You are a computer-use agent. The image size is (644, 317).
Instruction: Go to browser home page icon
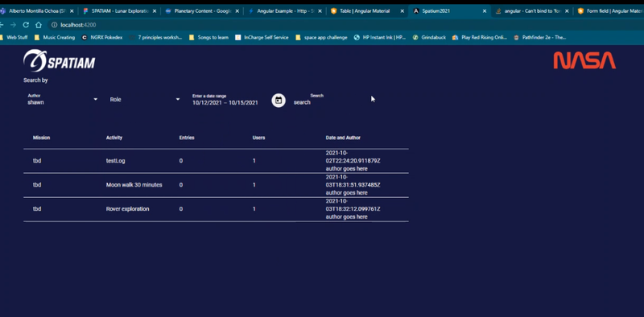38,25
